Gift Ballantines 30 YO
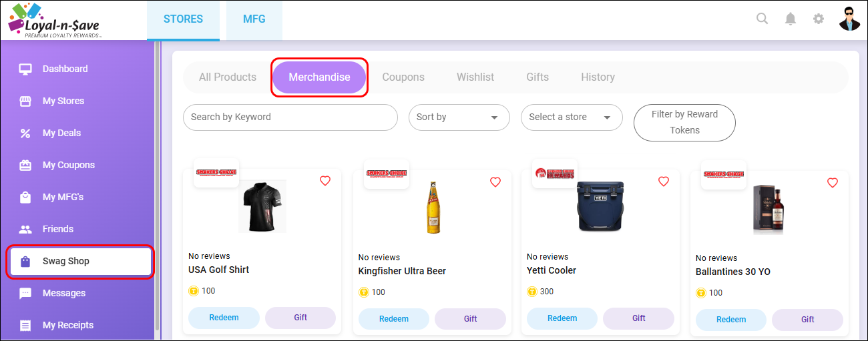 pyautogui.click(x=808, y=320)
